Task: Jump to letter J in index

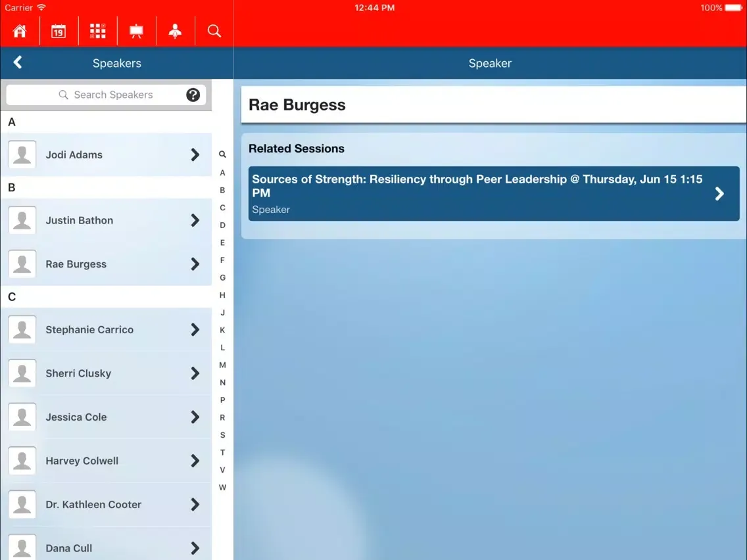Action: [x=222, y=312]
